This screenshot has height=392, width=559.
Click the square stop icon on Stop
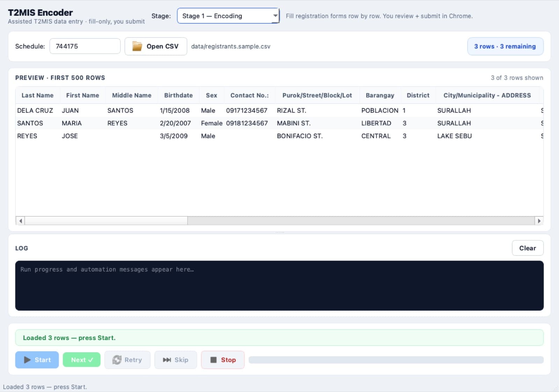pyautogui.click(x=213, y=360)
